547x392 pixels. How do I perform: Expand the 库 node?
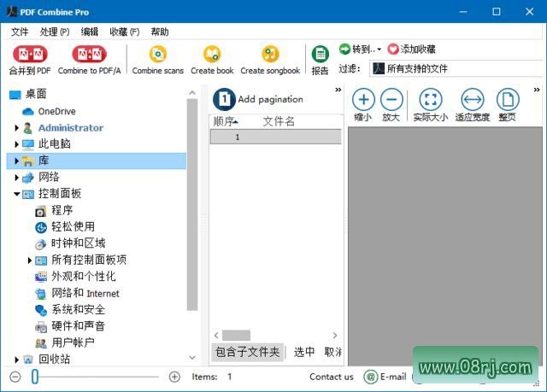click(x=16, y=161)
